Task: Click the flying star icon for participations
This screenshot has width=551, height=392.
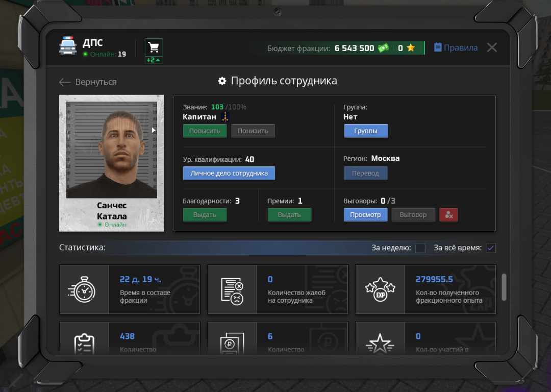Action: 380,344
